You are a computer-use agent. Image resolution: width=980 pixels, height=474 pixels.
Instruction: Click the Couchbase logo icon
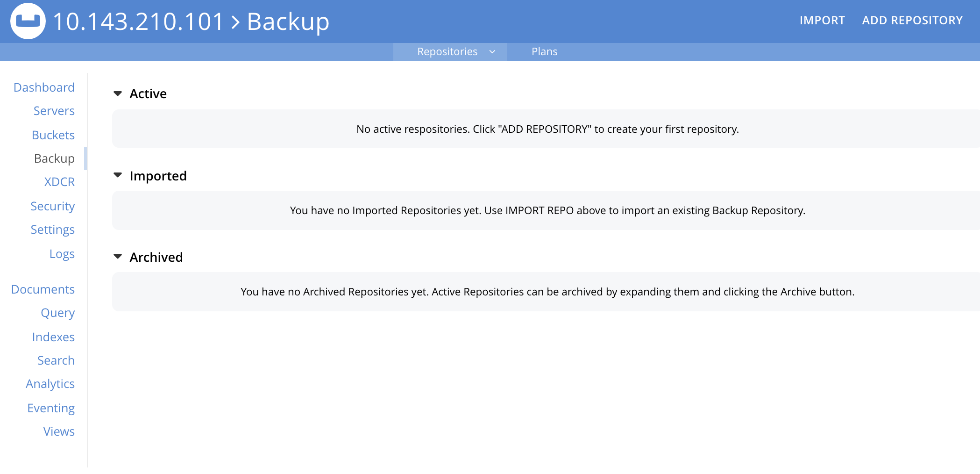point(28,21)
